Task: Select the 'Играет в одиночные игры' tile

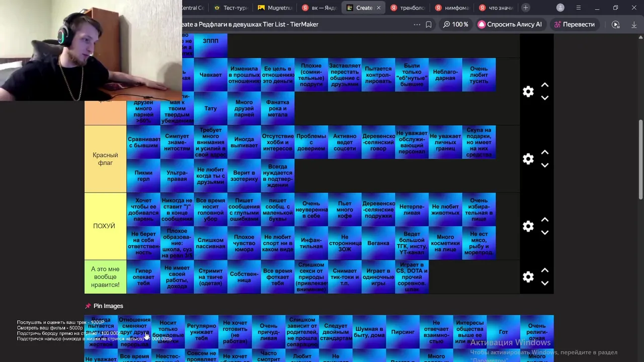Action: point(378,277)
